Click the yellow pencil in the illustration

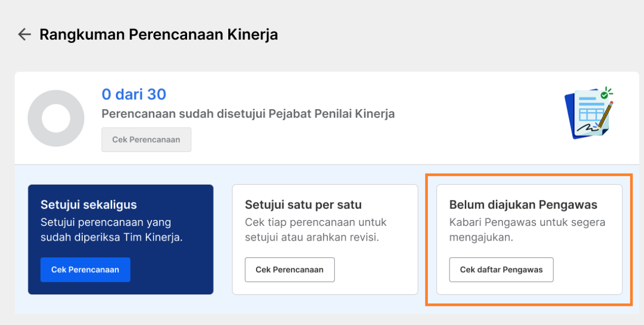pos(604,116)
